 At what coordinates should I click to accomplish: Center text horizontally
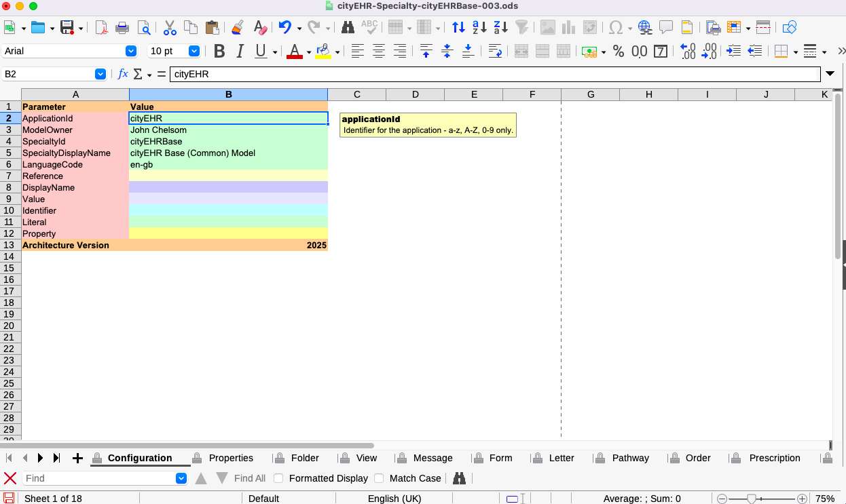[379, 51]
